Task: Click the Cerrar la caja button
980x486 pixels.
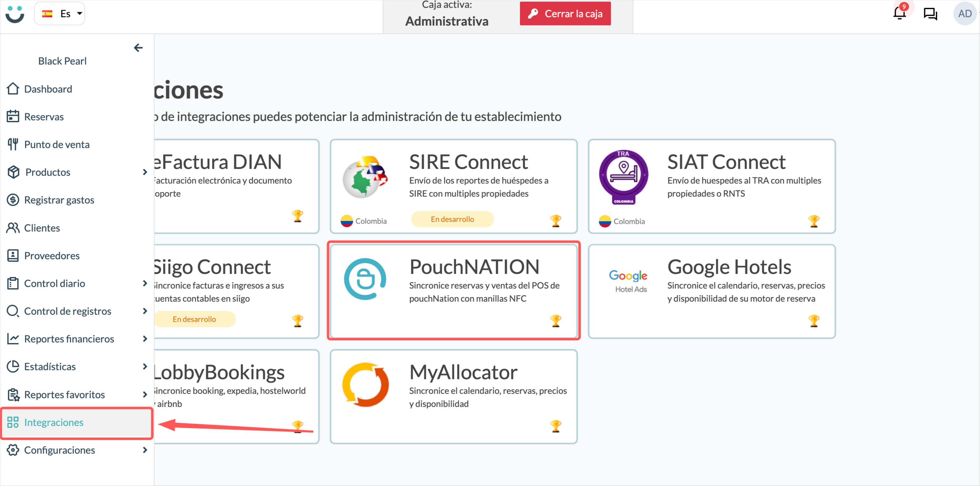Action: [565, 14]
